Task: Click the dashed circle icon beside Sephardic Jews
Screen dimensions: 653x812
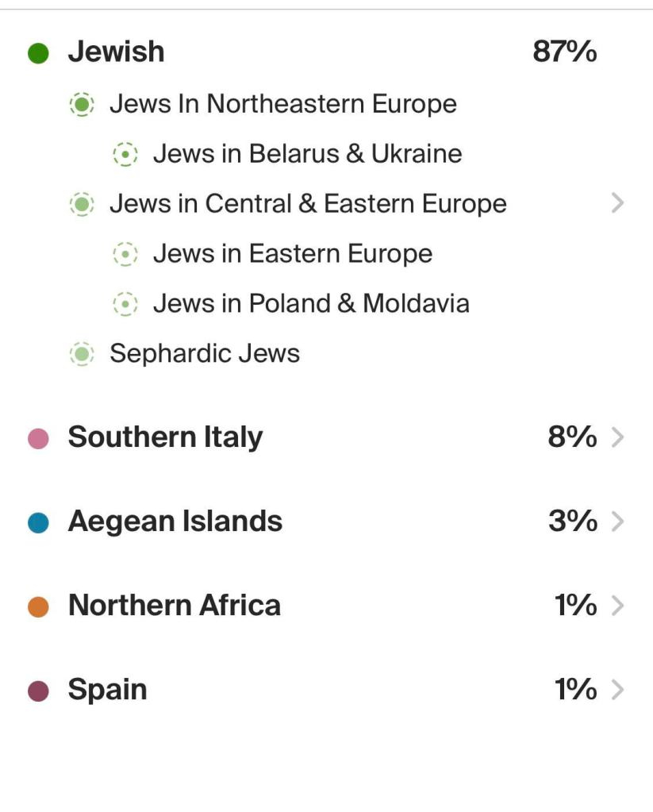Action: (x=82, y=353)
